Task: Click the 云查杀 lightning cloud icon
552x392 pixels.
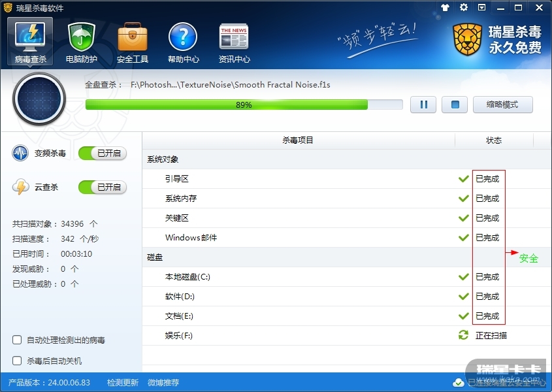Action: (20, 187)
